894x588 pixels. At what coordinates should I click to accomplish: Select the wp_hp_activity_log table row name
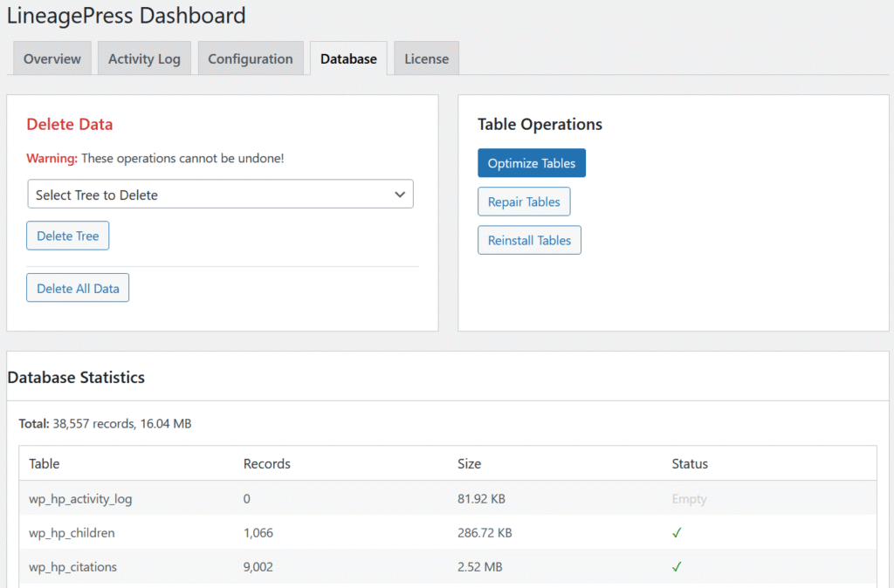pos(81,499)
